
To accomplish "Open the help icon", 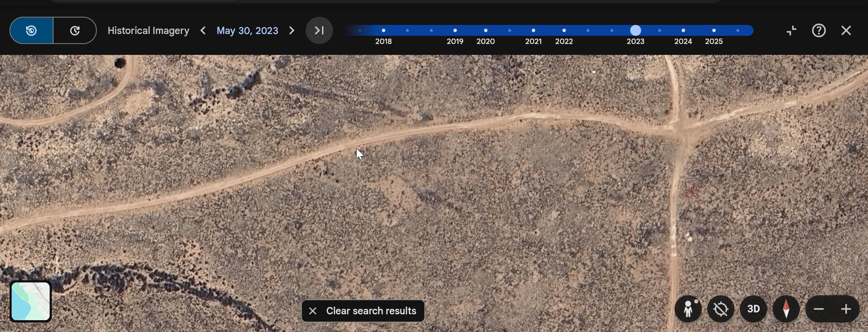I will pos(818,30).
